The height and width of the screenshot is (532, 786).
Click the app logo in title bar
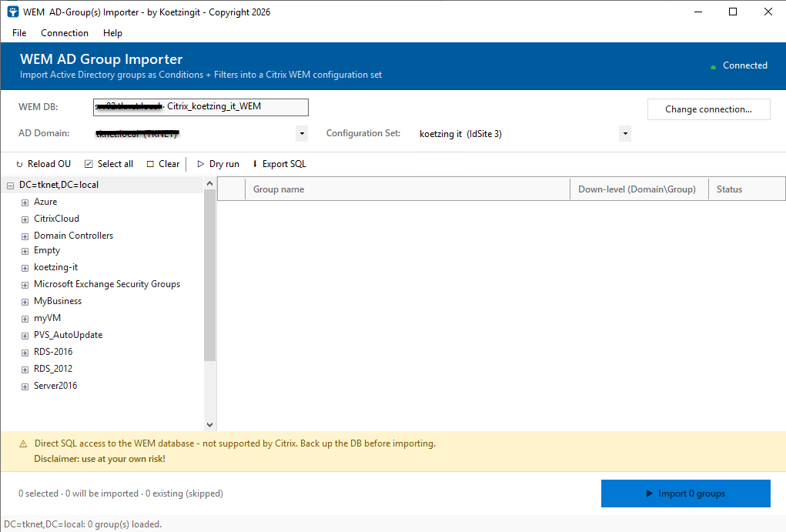[x=12, y=12]
